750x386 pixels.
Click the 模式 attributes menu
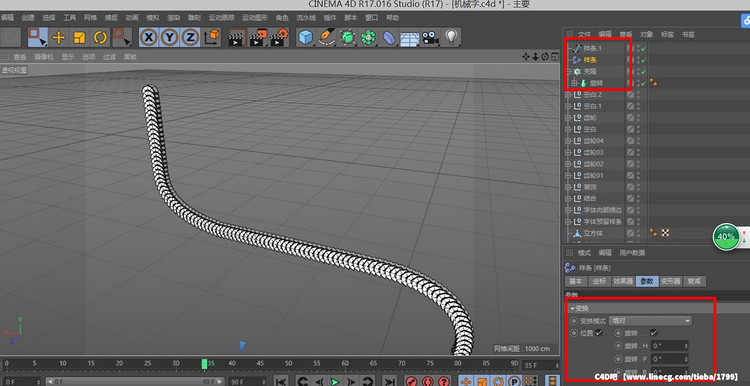(x=585, y=253)
